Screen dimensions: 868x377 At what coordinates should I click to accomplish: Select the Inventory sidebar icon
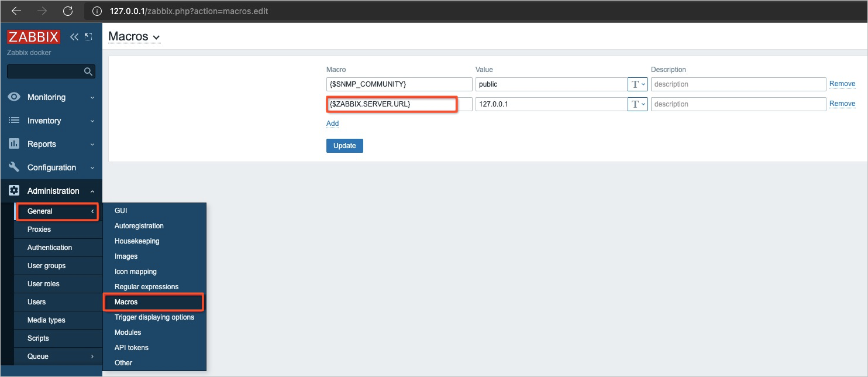click(x=13, y=121)
